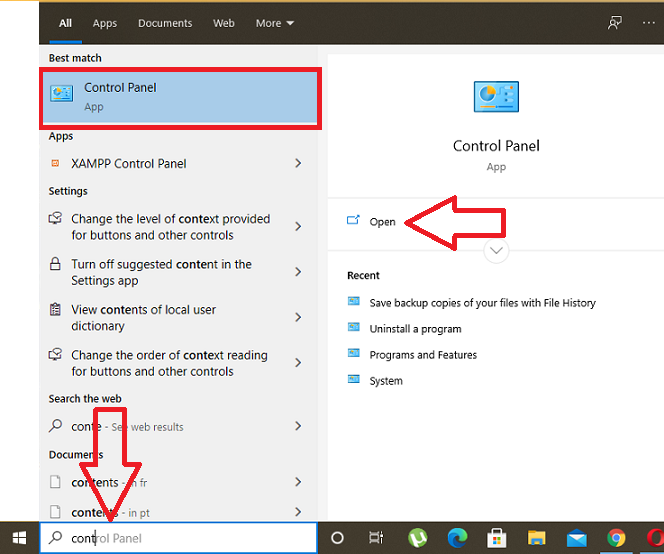Switch to the All tab

click(65, 23)
